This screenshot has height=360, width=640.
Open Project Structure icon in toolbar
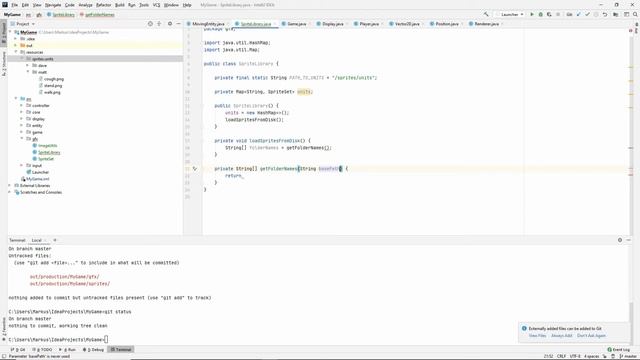pos(616,14)
